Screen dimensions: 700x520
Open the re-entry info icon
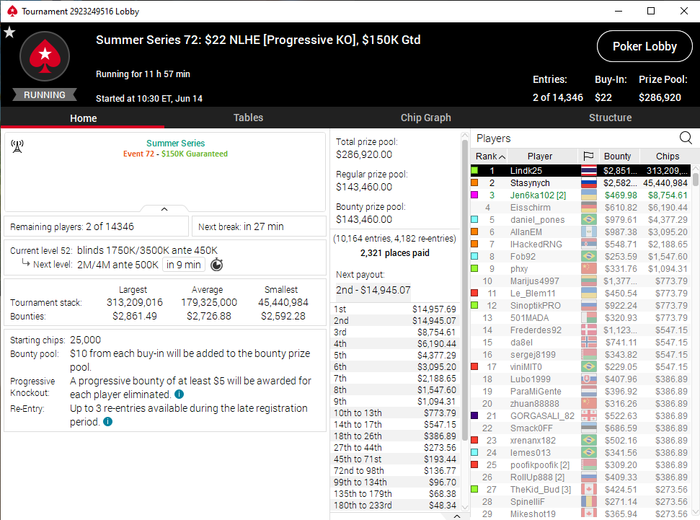[108, 422]
